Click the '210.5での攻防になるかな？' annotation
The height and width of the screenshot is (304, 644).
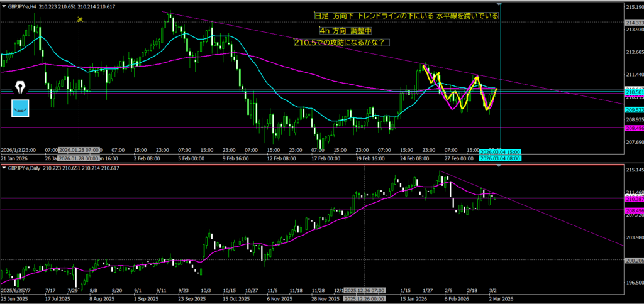click(340, 42)
